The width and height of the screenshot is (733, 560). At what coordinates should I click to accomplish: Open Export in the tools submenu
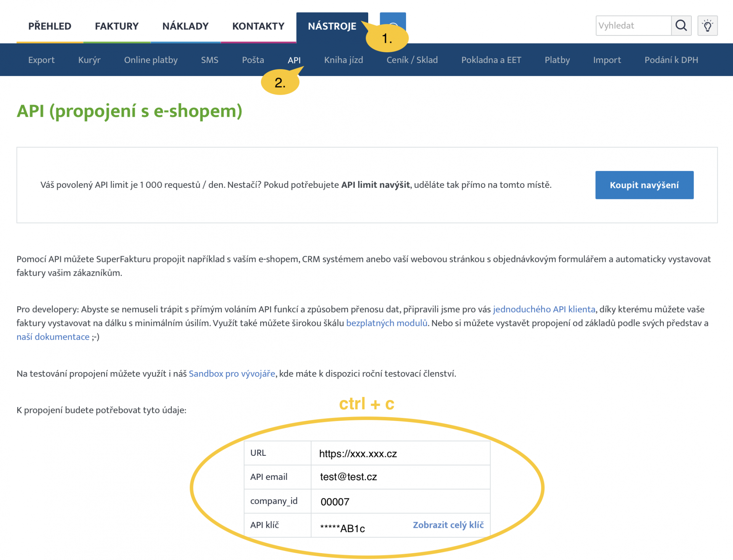tap(41, 60)
